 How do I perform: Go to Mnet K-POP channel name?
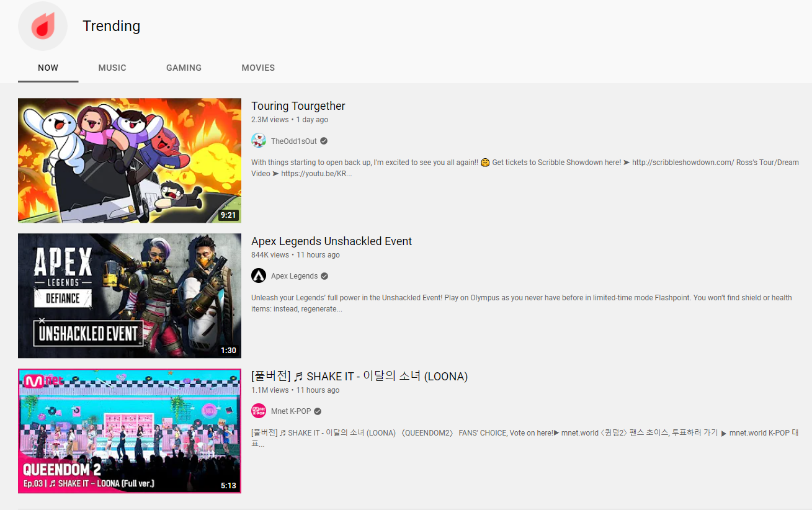click(291, 411)
